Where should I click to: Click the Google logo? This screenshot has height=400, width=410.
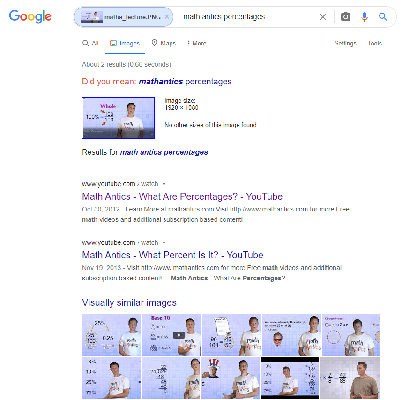(x=30, y=16)
